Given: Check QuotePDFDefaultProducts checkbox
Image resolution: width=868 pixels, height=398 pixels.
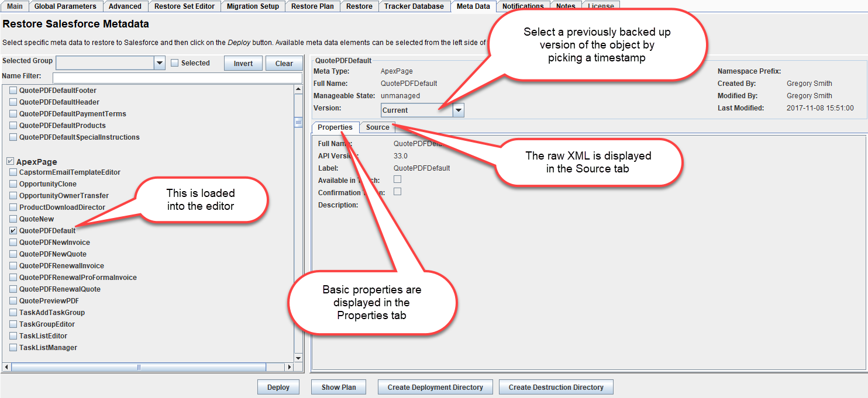Looking at the screenshot, I should tap(13, 126).
